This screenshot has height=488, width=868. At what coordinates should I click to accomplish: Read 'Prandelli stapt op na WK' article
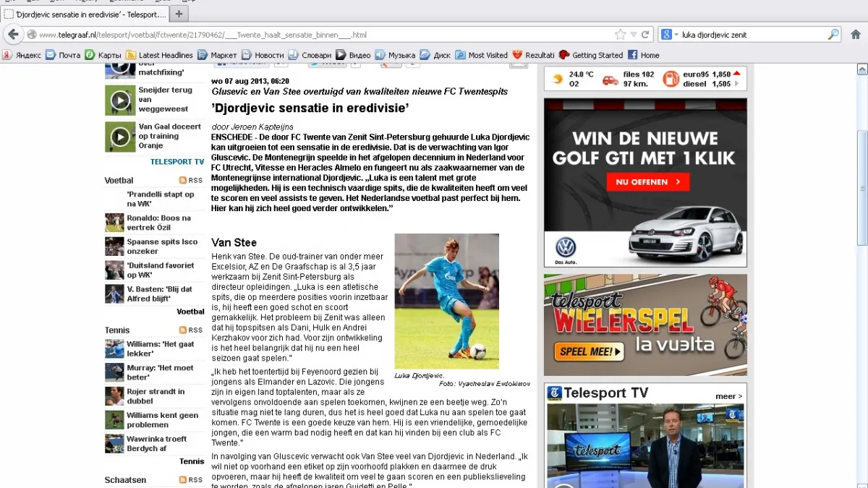(161, 199)
